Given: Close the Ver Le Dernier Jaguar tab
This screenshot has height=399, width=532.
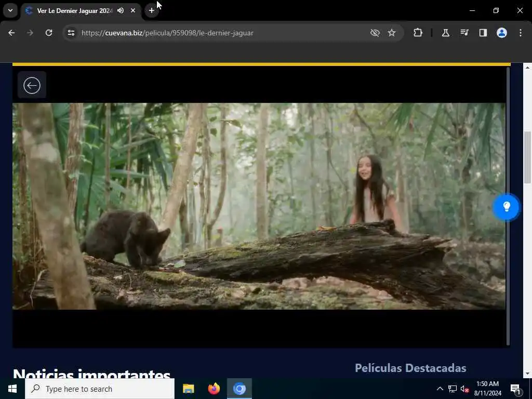Looking at the screenshot, I should [x=133, y=10].
